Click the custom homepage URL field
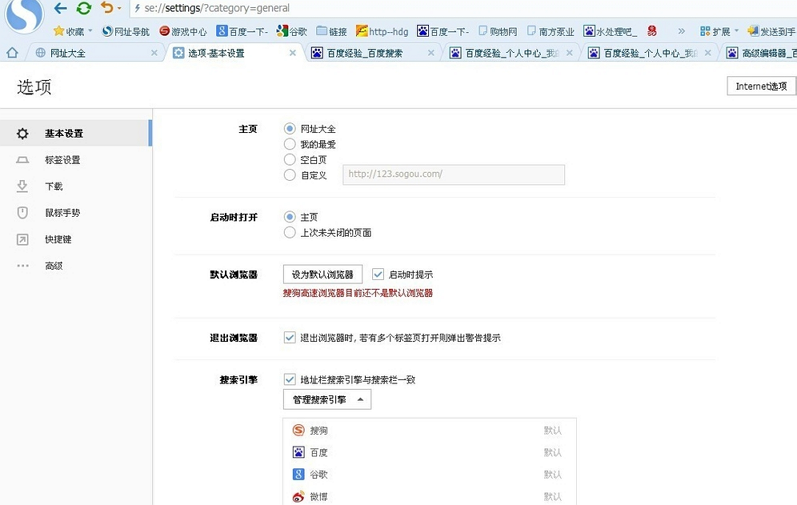Screen dimensions: 797x505 [453, 174]
